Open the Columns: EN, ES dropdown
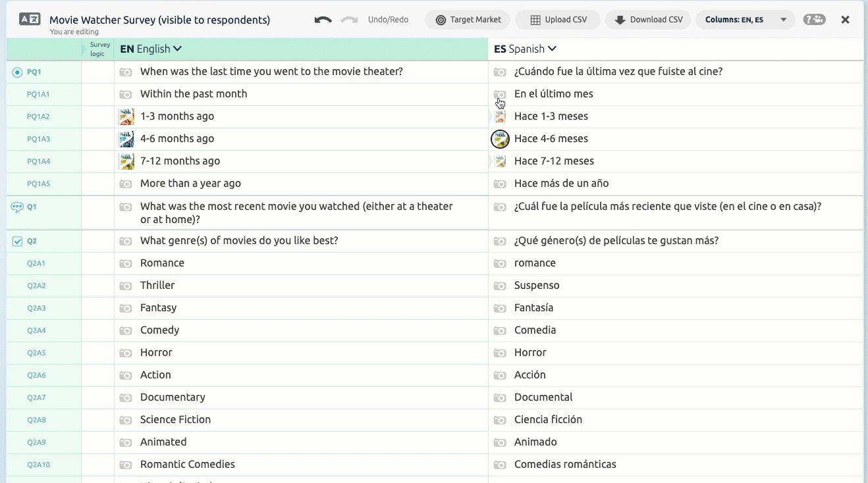The image size is (868, 483). 745,19
